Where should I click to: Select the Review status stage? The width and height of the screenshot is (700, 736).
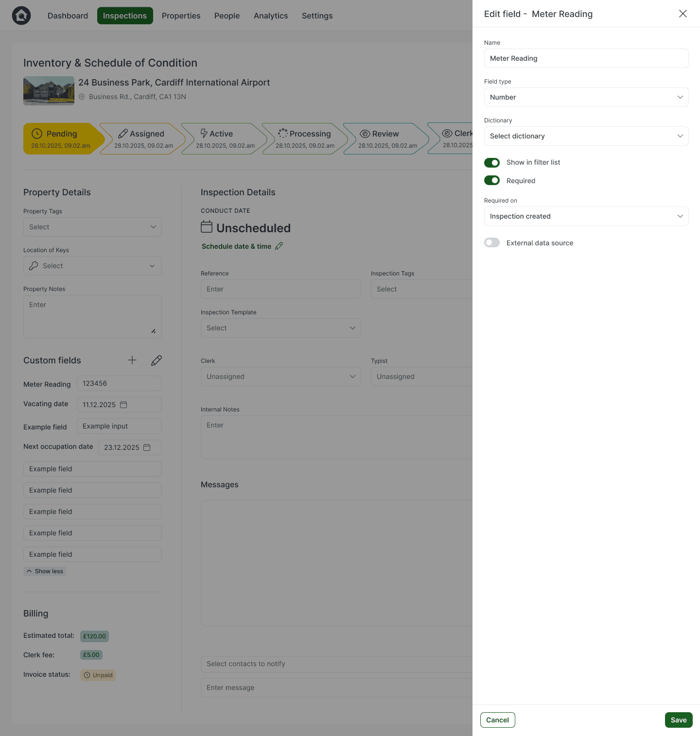coord(387,139)
